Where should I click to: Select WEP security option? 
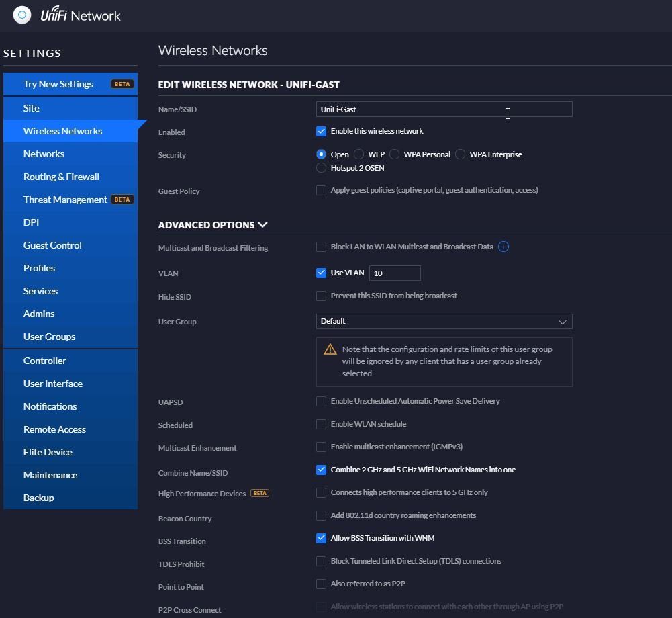358,154
